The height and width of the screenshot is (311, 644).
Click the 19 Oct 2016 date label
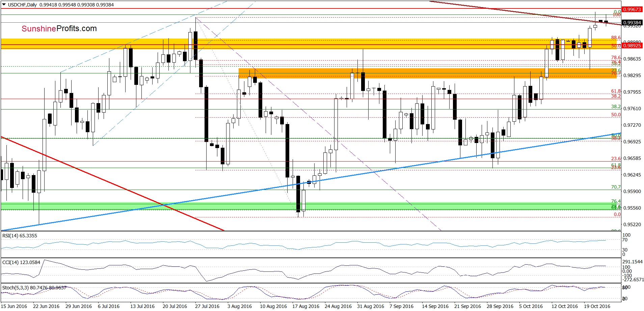click(597, 306)
